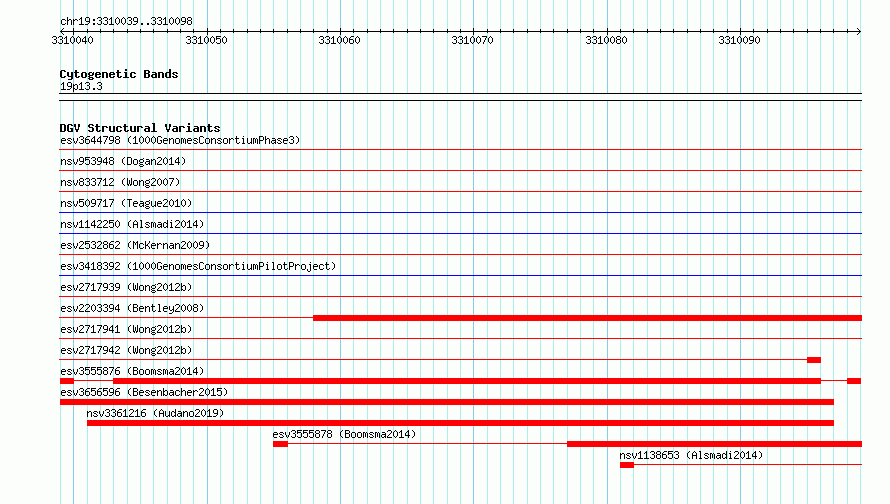Screen dimensions: 890x504
Task: Open nsv509717 (Teague2010) variant label
Action: pos(126,203)
